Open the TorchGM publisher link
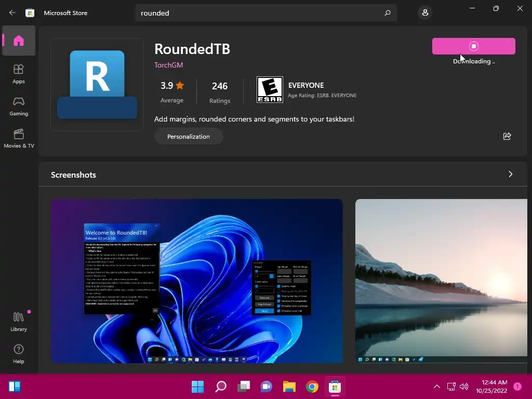 (169, 65)
